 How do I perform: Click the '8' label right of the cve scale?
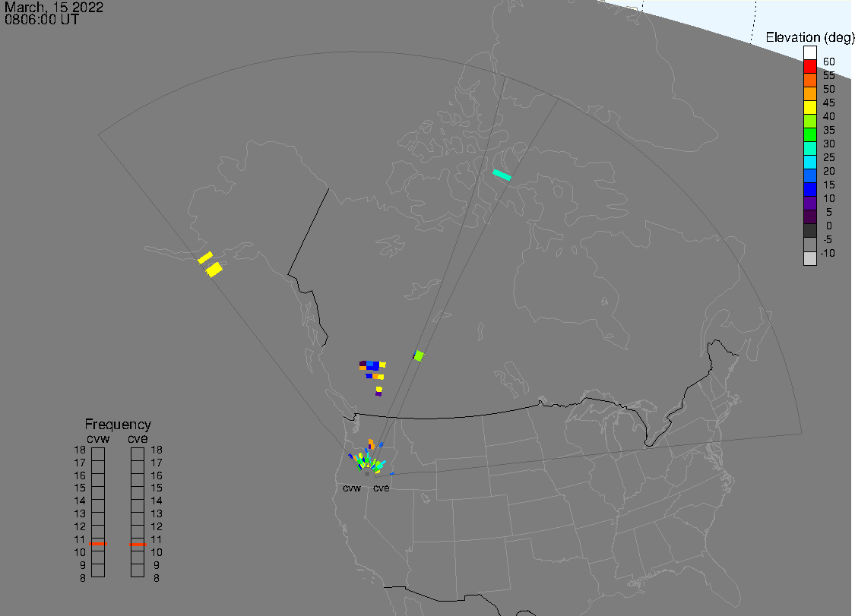point(157,578)
